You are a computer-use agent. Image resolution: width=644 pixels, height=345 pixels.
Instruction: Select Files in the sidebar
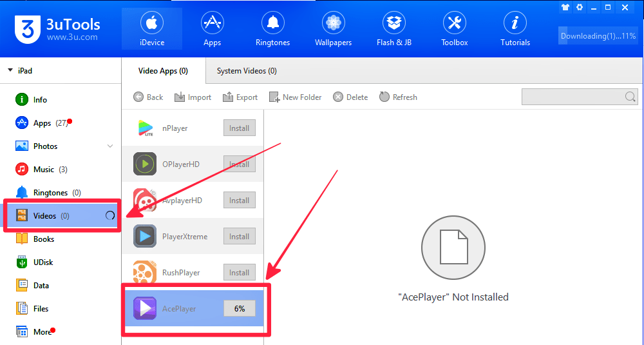click(59, 308)
